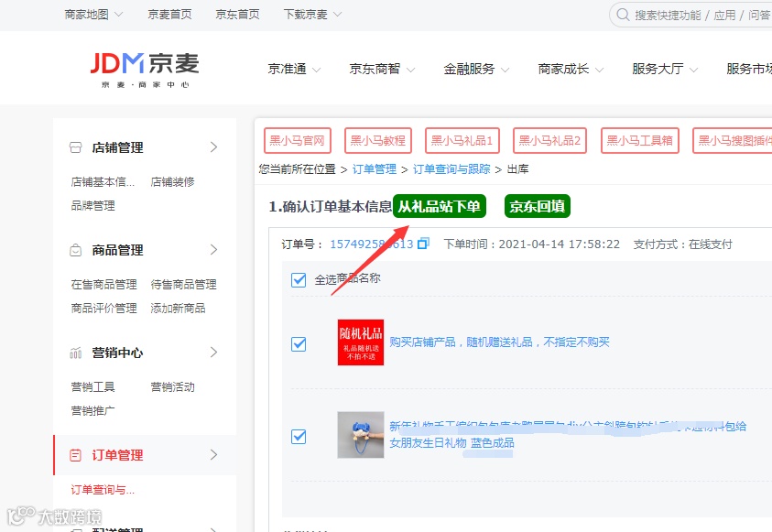Click the JDM 京麦 logo

145,71
